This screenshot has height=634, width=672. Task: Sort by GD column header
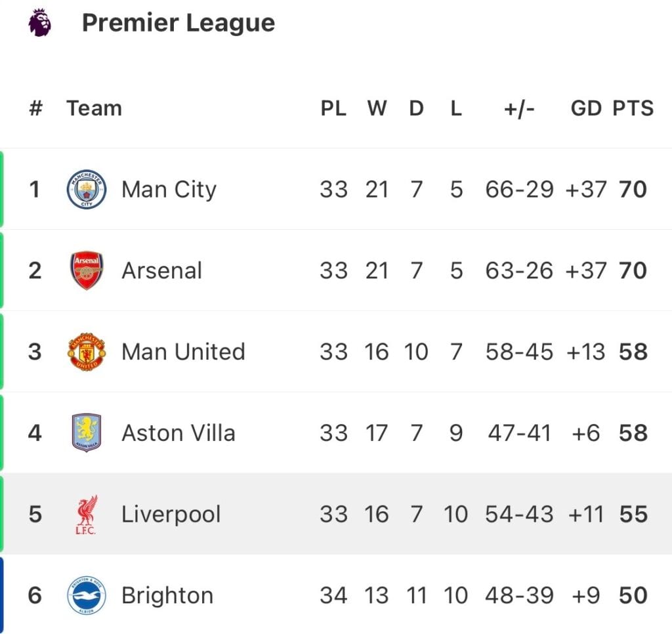(x=586, y=108)
